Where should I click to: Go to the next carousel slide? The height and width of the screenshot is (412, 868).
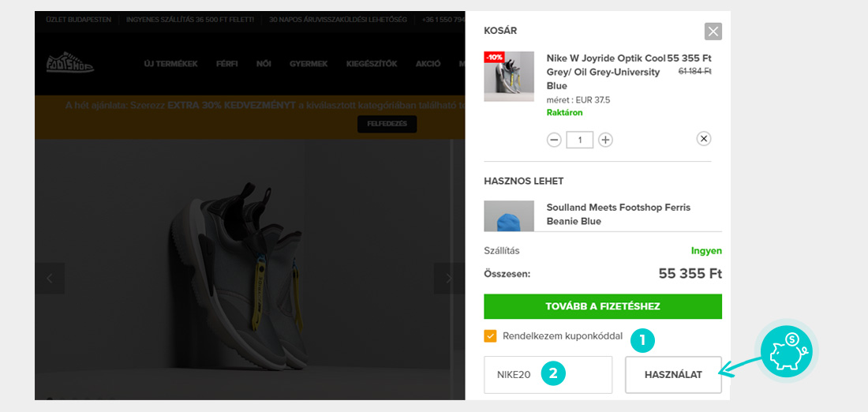click(x=448, y=278)
